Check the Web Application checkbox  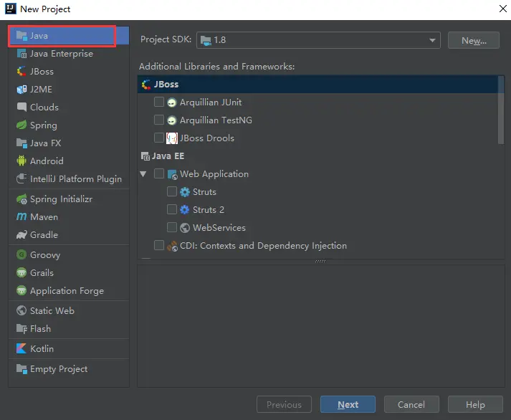[x=158, y=173]
